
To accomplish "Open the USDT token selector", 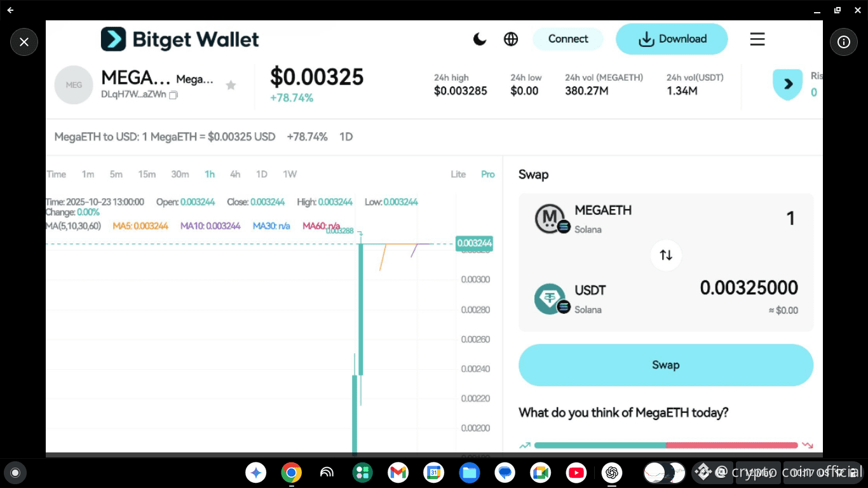I will point(571,299).
